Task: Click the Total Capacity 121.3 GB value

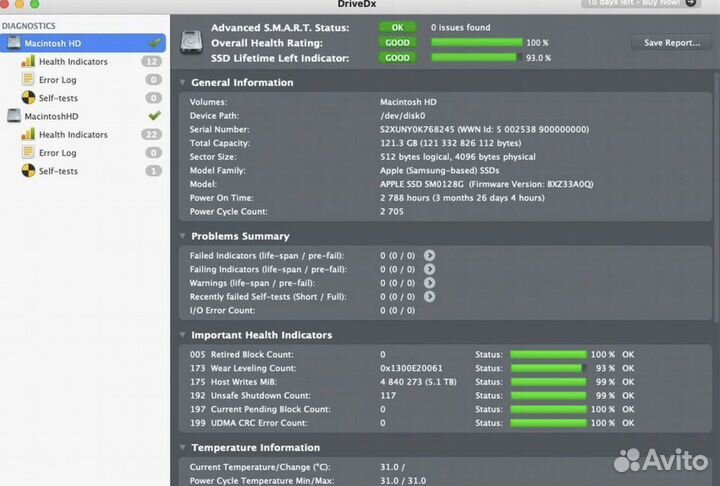Action: [450, 143]
